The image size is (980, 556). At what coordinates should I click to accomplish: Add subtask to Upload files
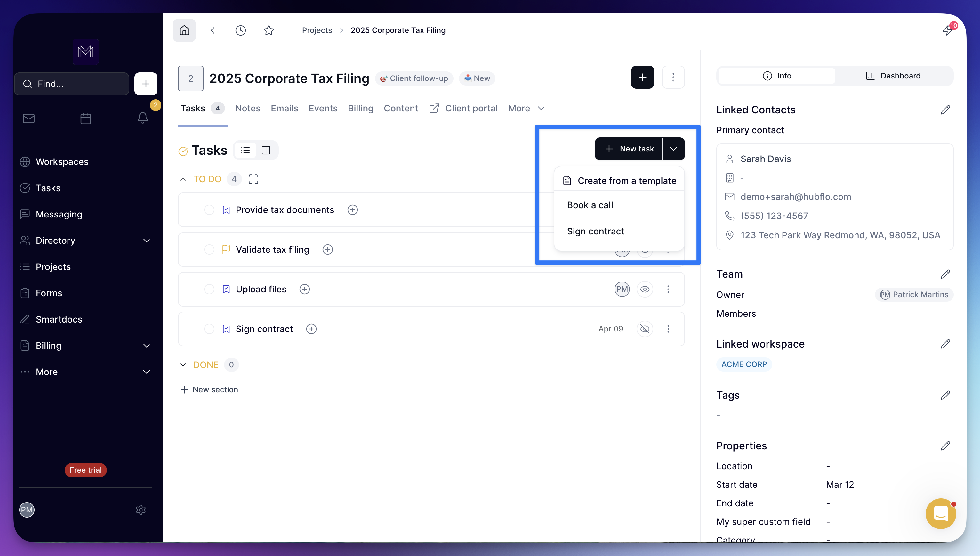pos(304,289)
